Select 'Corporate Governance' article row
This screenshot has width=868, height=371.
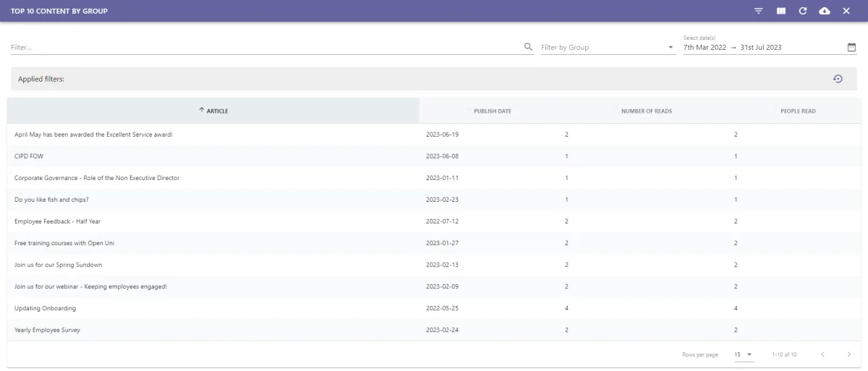[x=434, y=178]
